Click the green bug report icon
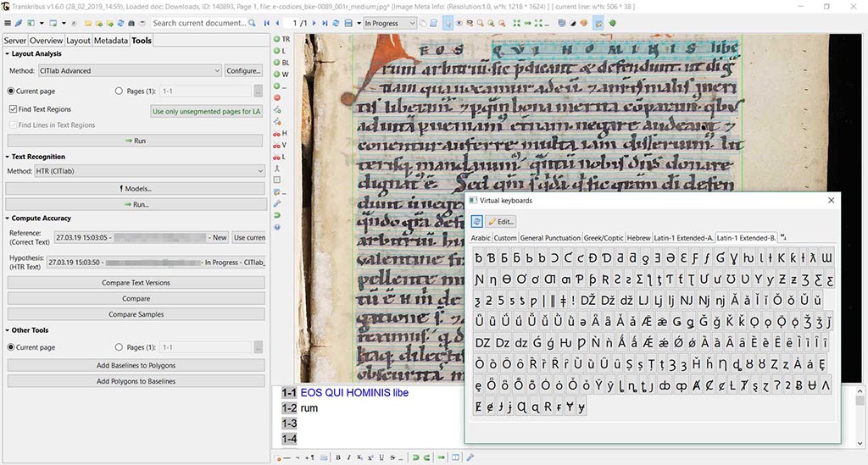Viewport: 868px width, 465px height. click(612, 23)
